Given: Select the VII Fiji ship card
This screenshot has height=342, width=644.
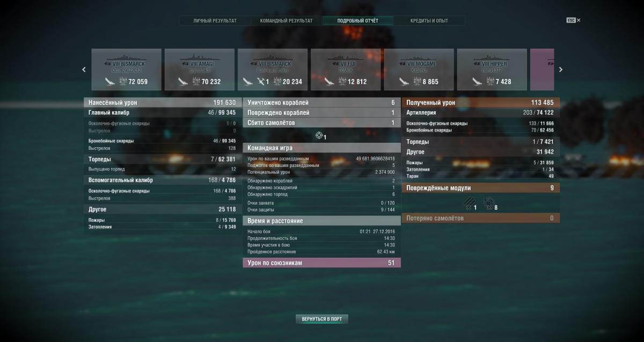Looking at the screenshot, I should pos(346,69).
